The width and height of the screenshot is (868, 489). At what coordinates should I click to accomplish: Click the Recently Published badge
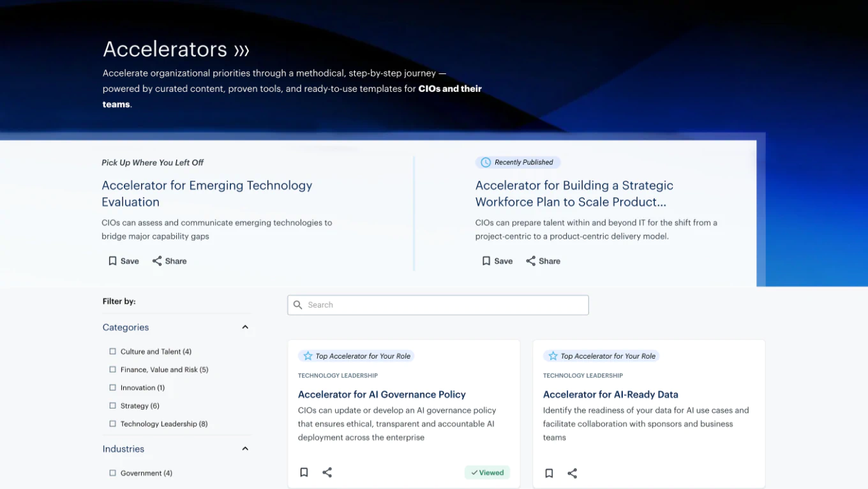click(518, 162)
